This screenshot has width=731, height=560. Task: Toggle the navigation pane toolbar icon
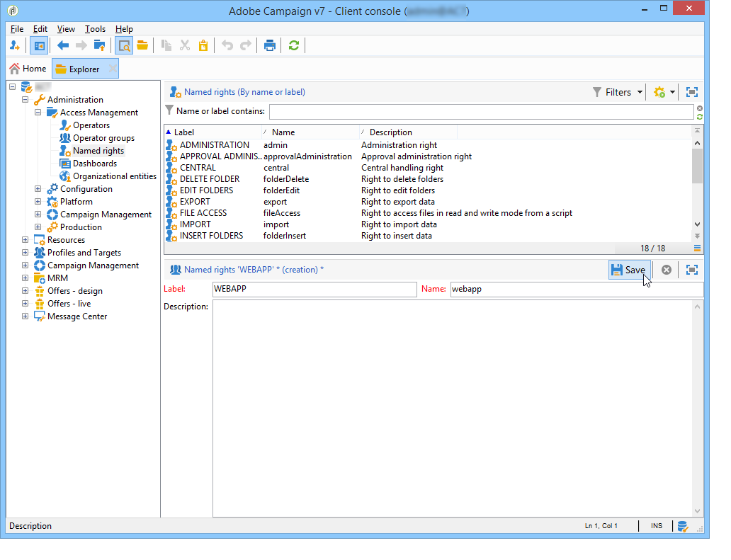tap(39, 45)
